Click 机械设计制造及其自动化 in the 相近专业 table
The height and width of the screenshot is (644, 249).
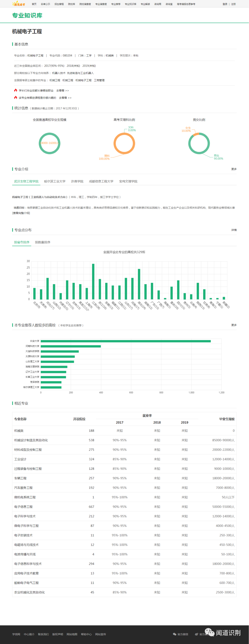coord(31,440)
